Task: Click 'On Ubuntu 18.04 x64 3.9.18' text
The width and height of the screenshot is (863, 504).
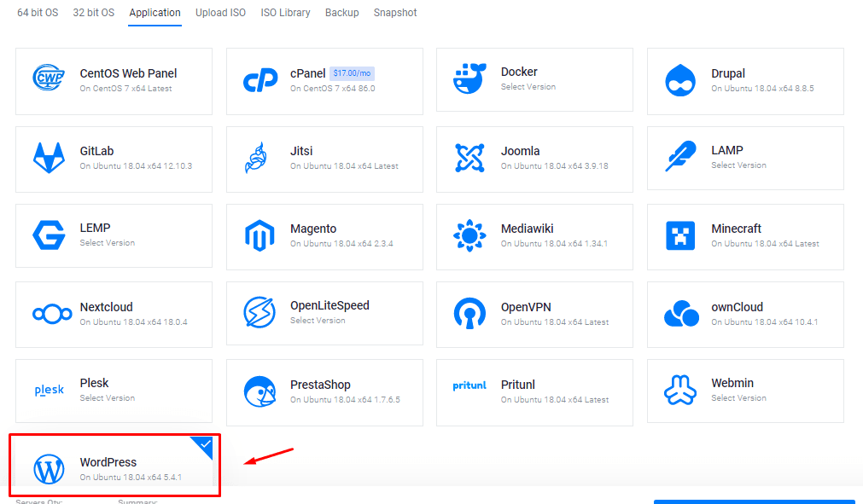Action: point(554,166)
